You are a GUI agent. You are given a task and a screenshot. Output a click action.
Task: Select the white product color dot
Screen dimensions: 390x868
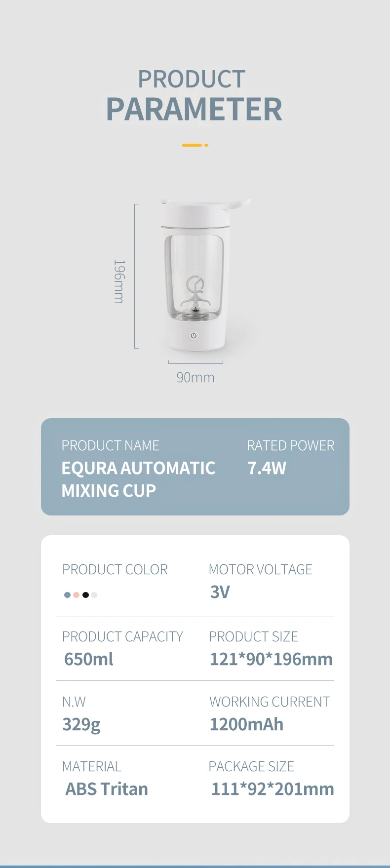click(x=94, y=595)
